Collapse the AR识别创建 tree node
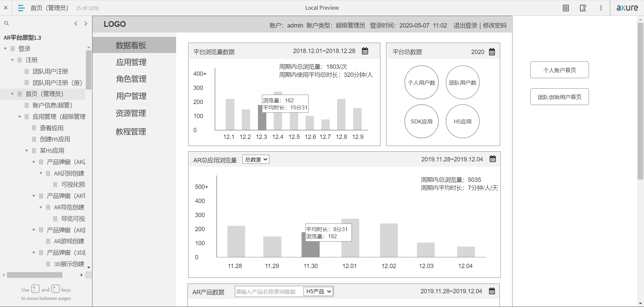Viewport: 644px width, 307px height. tap(41, 173)
